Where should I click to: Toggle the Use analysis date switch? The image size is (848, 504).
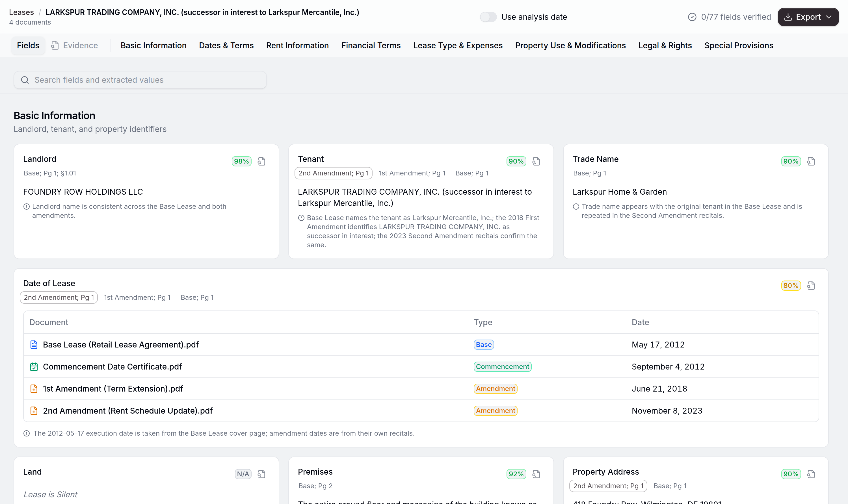[488, 17]
